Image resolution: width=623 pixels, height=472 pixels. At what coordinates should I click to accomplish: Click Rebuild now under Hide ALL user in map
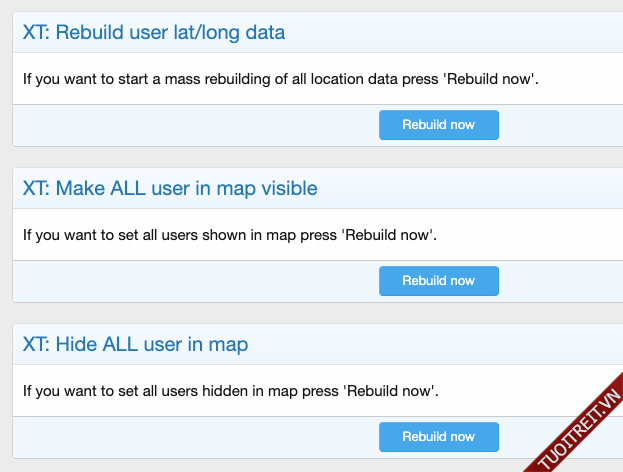438,437
